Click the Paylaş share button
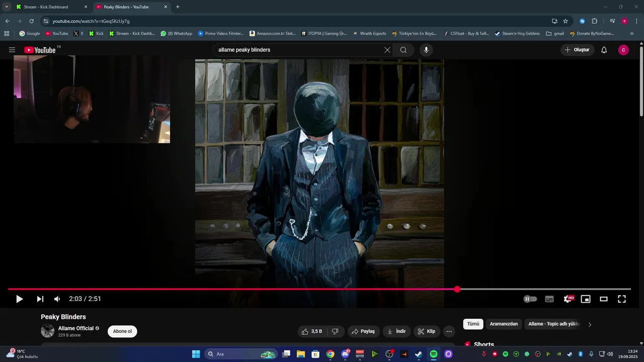 (363, 331)
